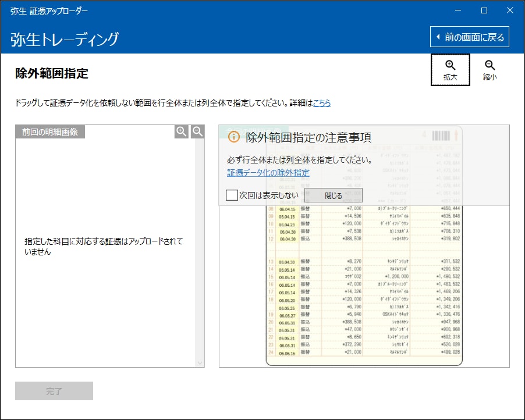Click the down arrow of the left panel scrollbar

(x=200, y=363)
